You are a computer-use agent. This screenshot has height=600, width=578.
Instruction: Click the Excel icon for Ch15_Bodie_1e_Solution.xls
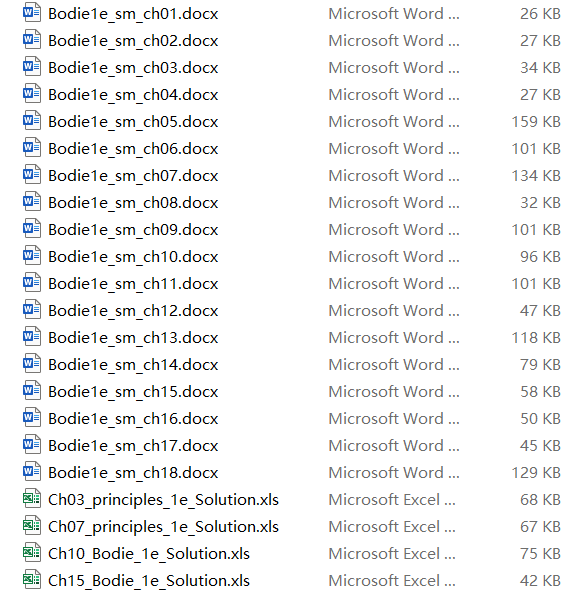click(x=32, y=579)
